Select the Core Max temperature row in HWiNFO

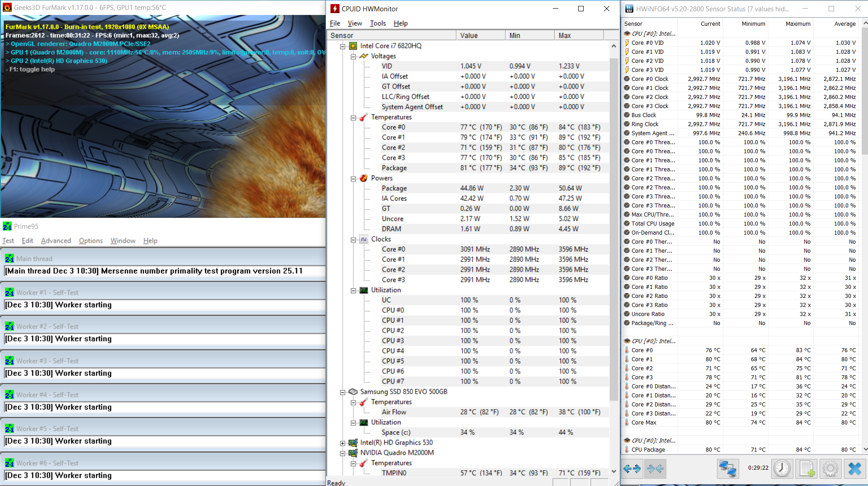point(740,422)
